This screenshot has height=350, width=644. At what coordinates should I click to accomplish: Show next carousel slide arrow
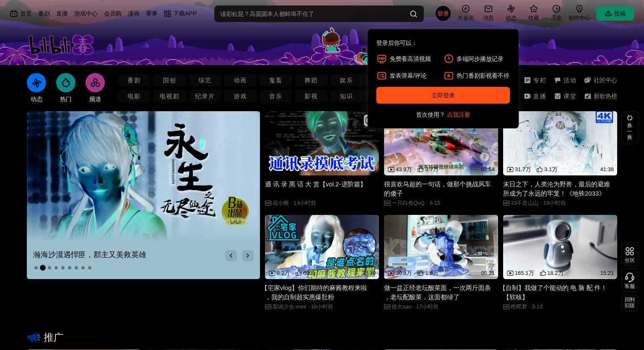(x=248, y=256)
